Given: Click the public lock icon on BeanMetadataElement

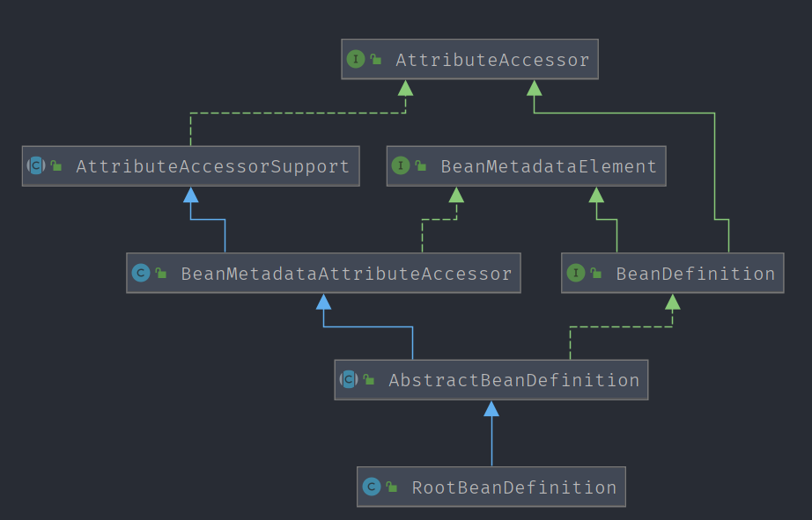Looking at the screenshot, I should (421, 165).
